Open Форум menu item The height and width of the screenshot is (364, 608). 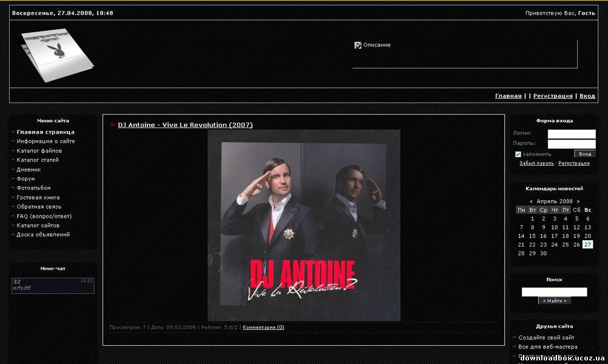tap(25, 179)
